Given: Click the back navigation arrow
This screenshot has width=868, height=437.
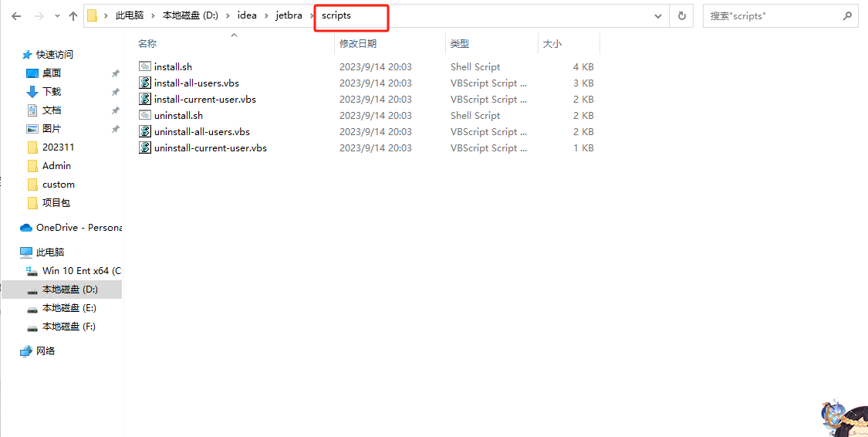Looking at the screenshot, I should [16, 16].
